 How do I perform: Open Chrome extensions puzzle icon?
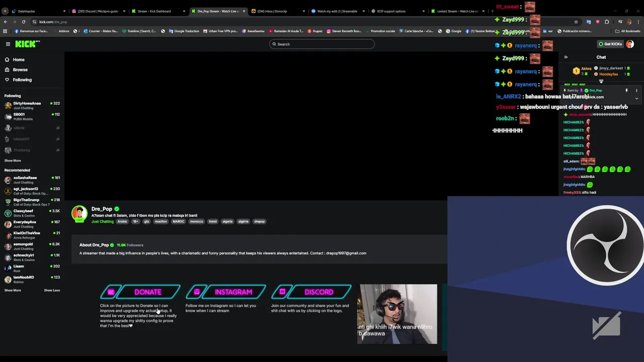coord(607,22)
